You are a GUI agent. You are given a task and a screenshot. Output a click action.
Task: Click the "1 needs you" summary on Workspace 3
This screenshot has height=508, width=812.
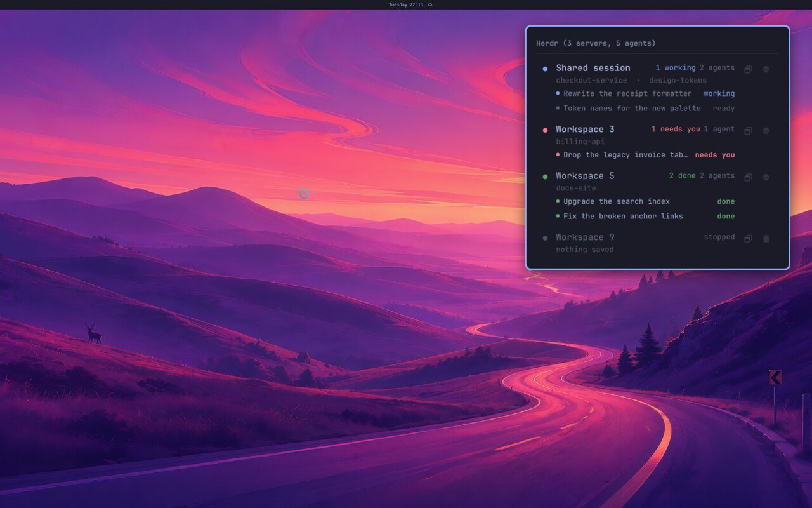[676, 130]
